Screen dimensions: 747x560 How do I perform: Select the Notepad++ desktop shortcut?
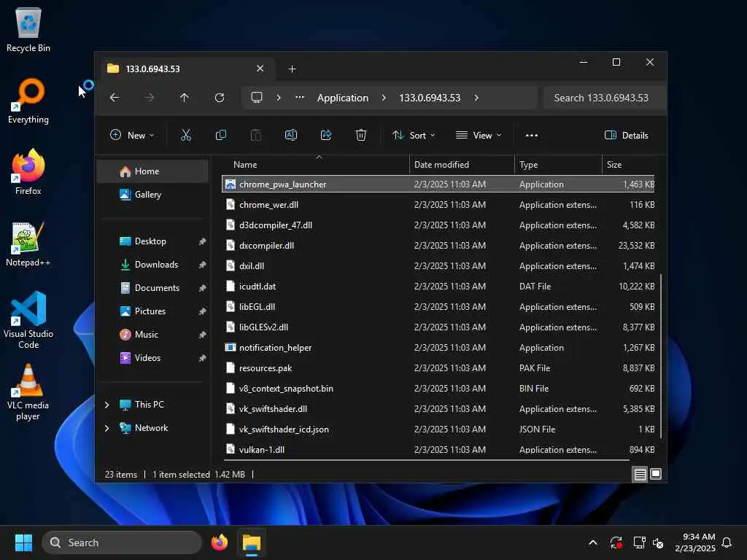coord(28,244)
